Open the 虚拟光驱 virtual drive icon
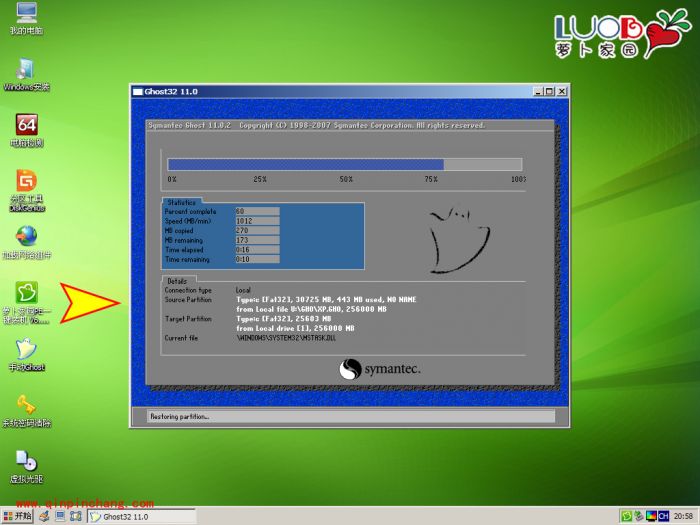The image size is (700, 525). point(26,462)
